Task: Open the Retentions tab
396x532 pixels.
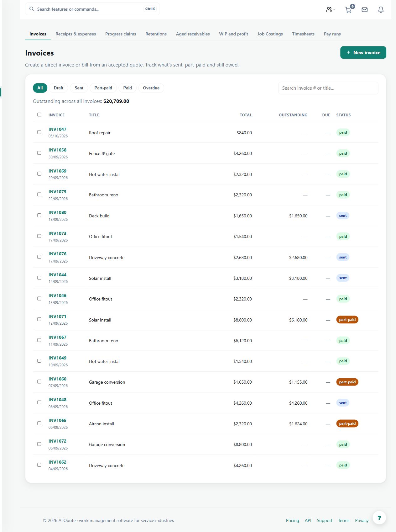Action: [156, 34]
